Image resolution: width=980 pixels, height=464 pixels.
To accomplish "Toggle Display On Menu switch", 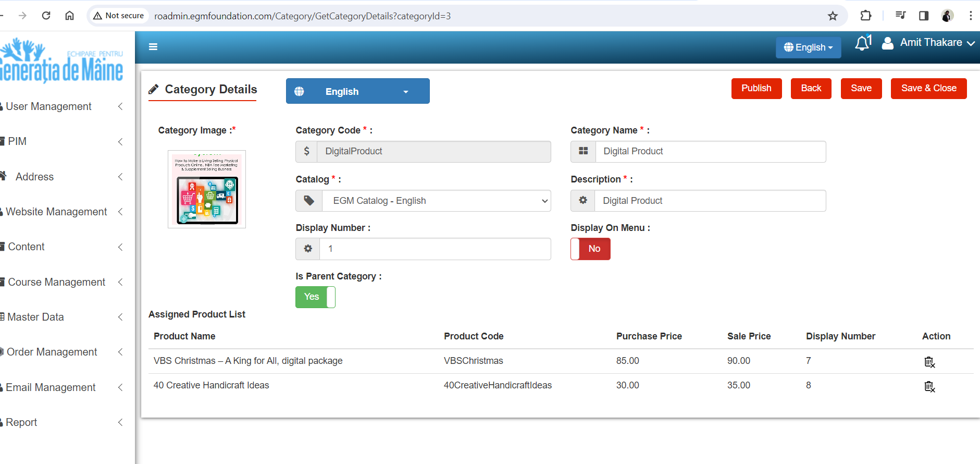I will pos(590,249).
